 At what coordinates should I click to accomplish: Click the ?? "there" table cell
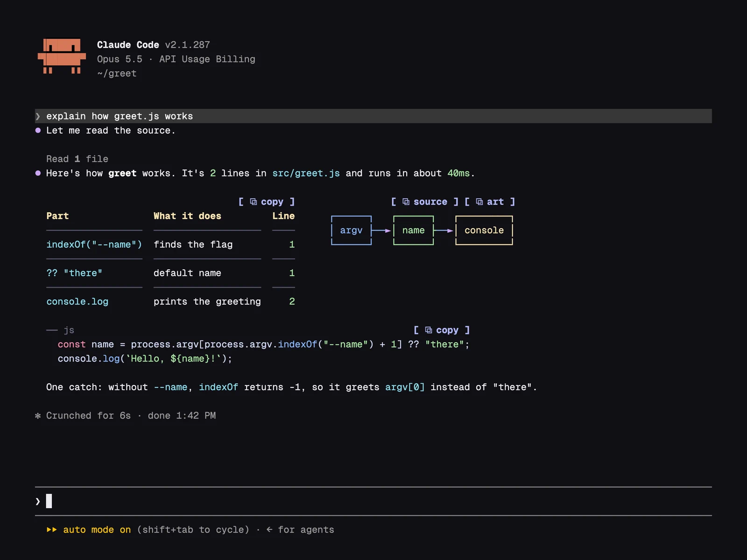point(74,273)
